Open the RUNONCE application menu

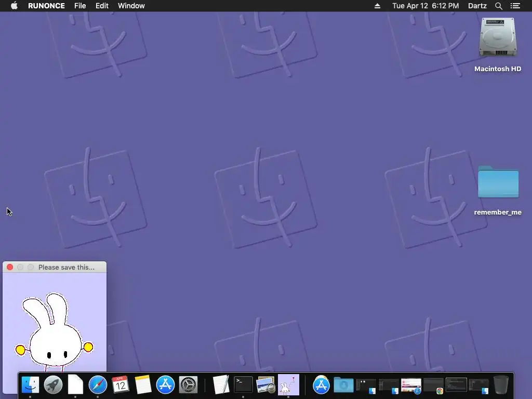(46, 6)
